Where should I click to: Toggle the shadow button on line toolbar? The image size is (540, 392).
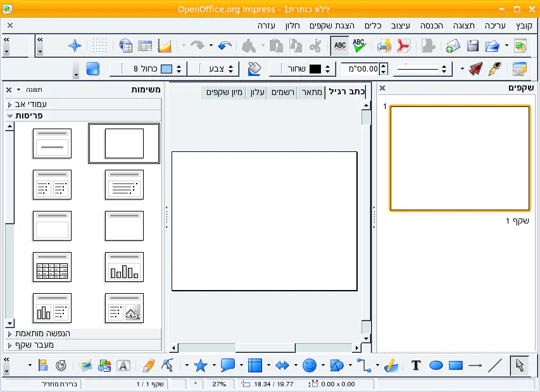tap(93, 68)
